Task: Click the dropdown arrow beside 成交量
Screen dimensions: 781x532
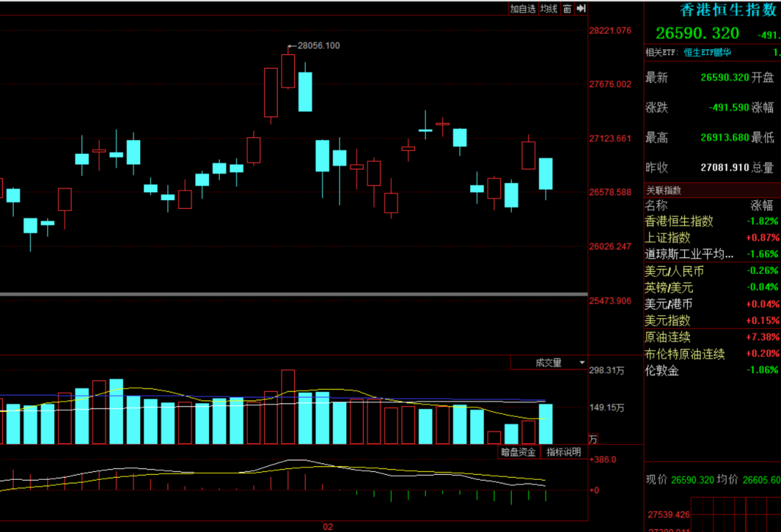Action: coord(581,363)
